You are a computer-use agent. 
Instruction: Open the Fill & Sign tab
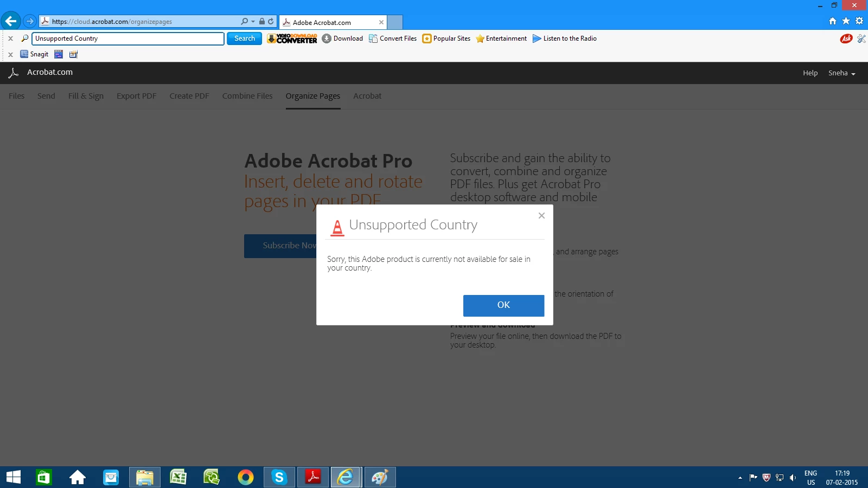coord(86,96)
